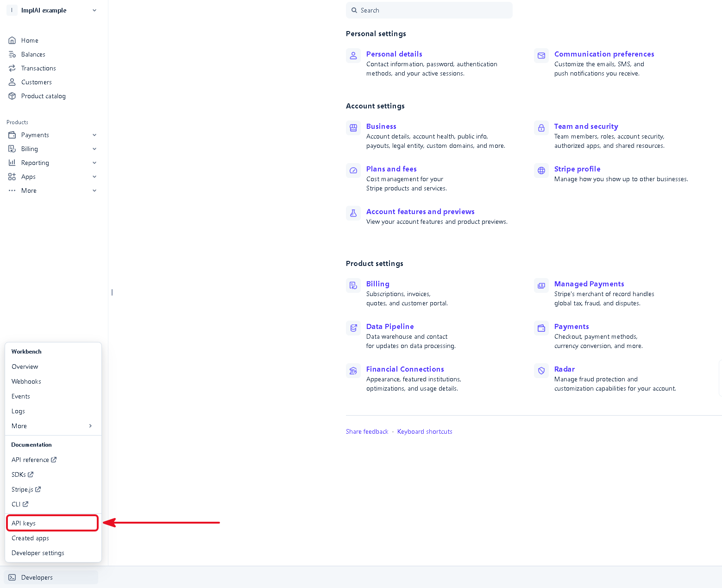Screen dimensions: 722x588
Task: Go to Team and security settings
Action: point(586,126)
